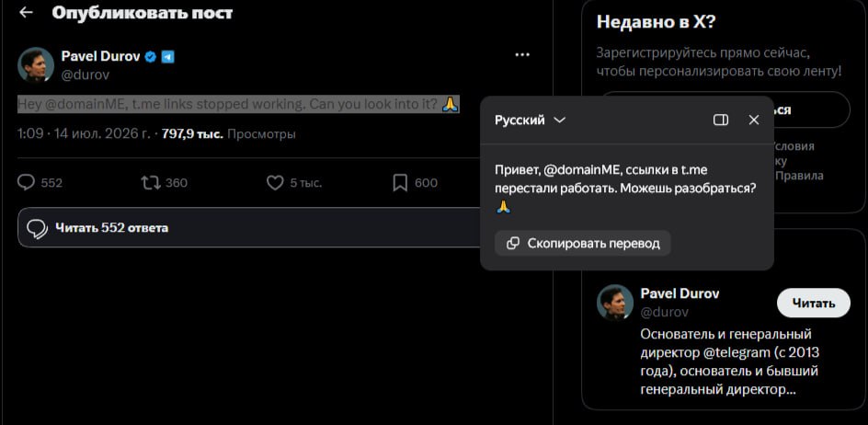Copy translation with Скопировать перевод button
The image size is (868, 425).
coord(583,243)
